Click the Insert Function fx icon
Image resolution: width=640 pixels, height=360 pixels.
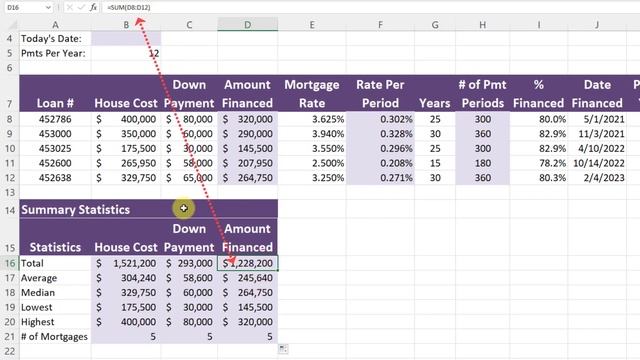pyautogui.click(x=93, y=7)
